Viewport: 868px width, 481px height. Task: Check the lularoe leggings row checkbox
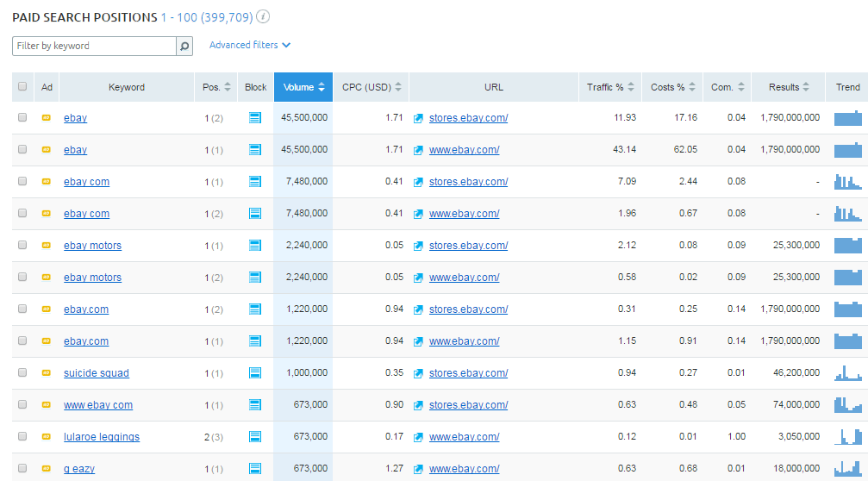[x=22, y=436]
